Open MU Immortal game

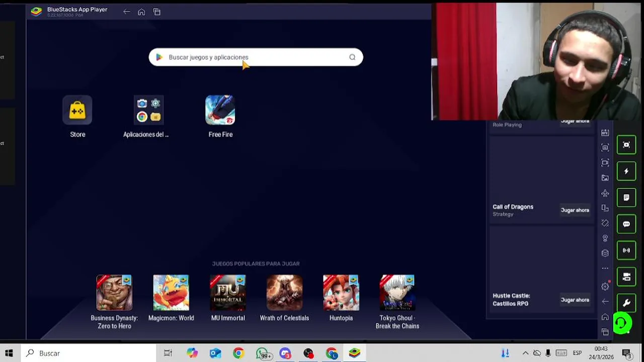[228, 293]
